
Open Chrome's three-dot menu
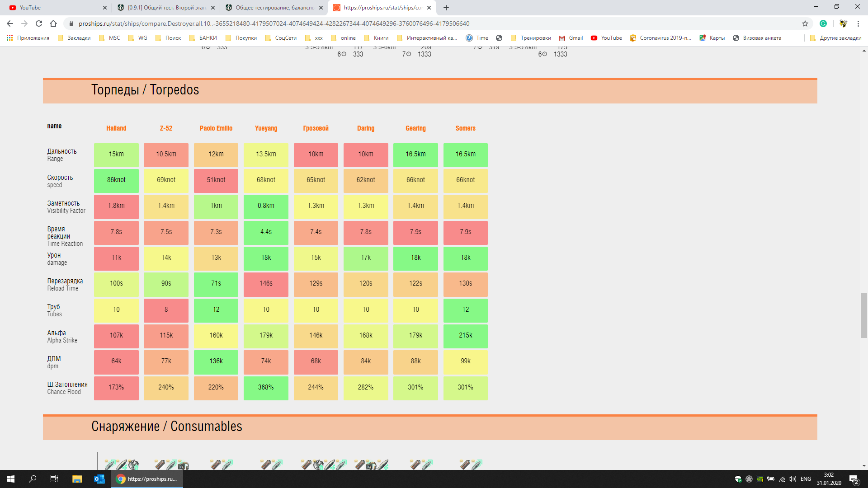click(x=858, y=23)
